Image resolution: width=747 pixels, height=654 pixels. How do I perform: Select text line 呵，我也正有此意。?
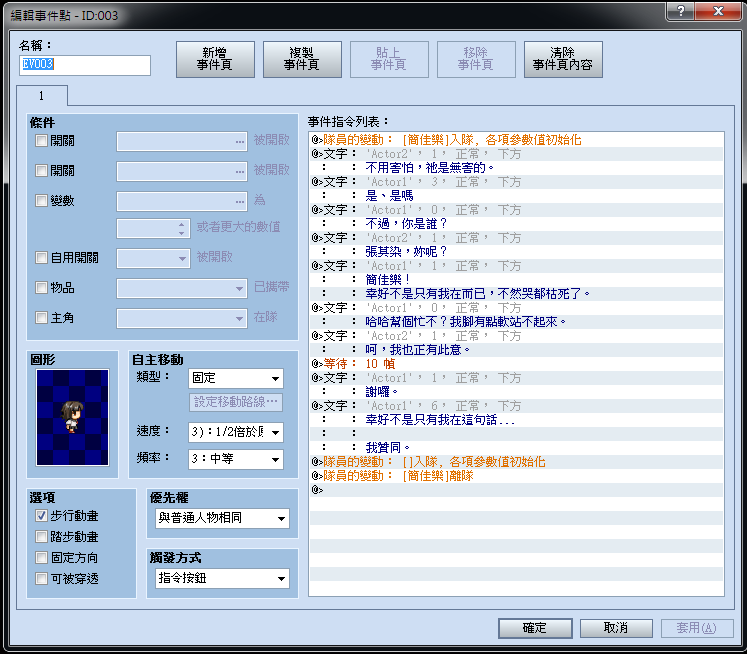click(516, 350)
